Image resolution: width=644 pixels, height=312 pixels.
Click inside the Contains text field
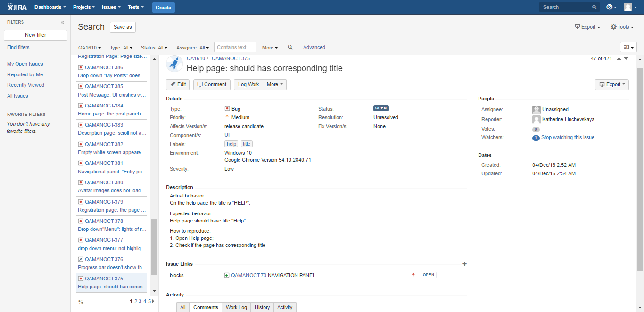(x=235, y=47)
